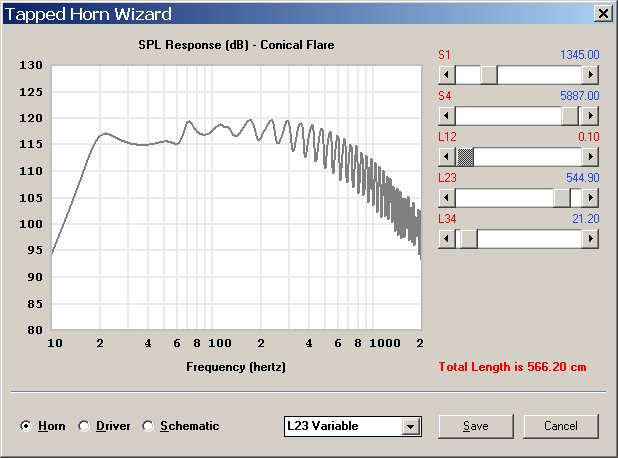The image size is (618, 458).
Task: Click the red L34 label
Action: pyautogui.click(x=447, y=219)
